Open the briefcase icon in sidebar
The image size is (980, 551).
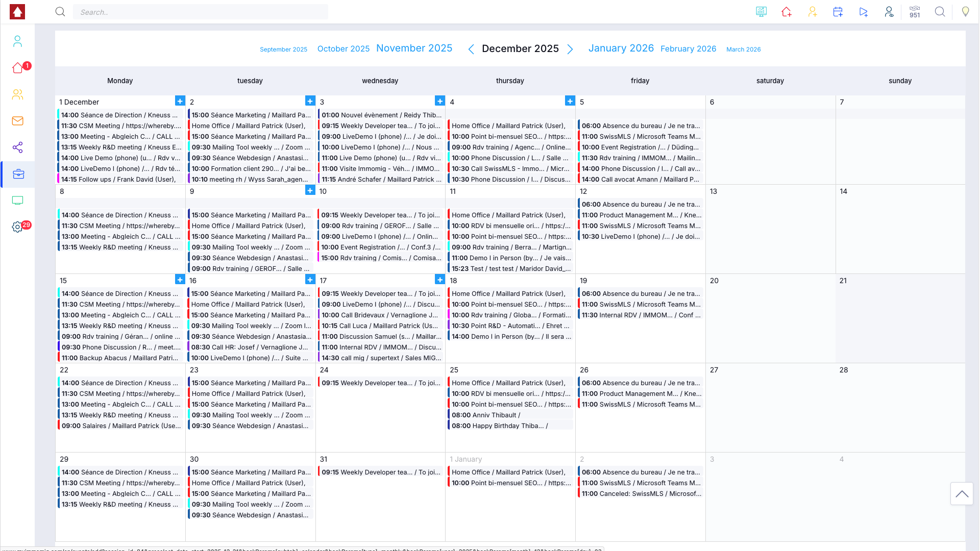tap(18, 174)
